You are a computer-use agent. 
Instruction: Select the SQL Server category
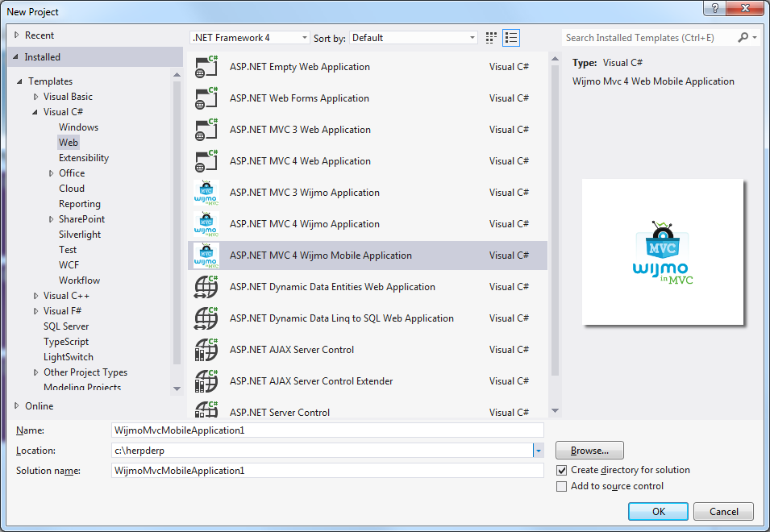[x=66, y=326]
